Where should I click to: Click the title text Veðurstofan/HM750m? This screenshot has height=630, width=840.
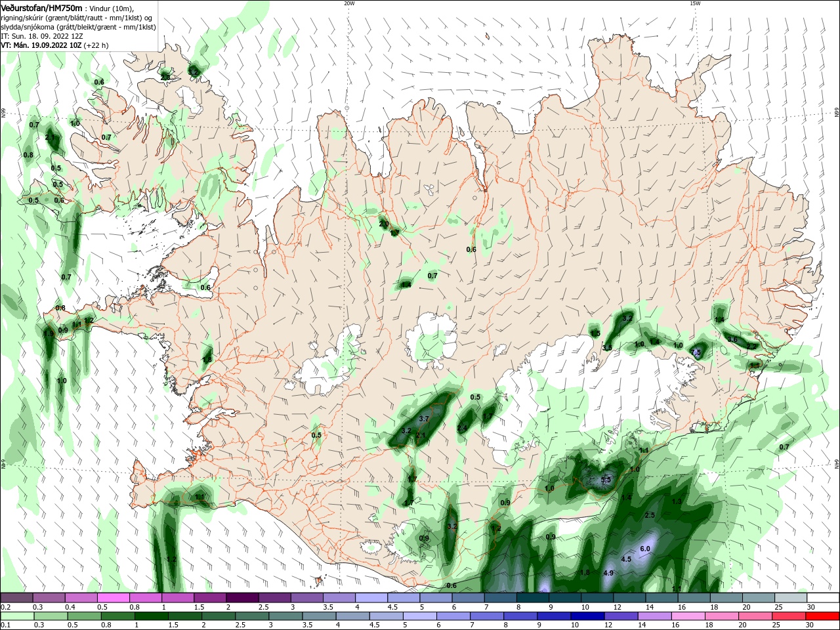(x=41, y=8)
